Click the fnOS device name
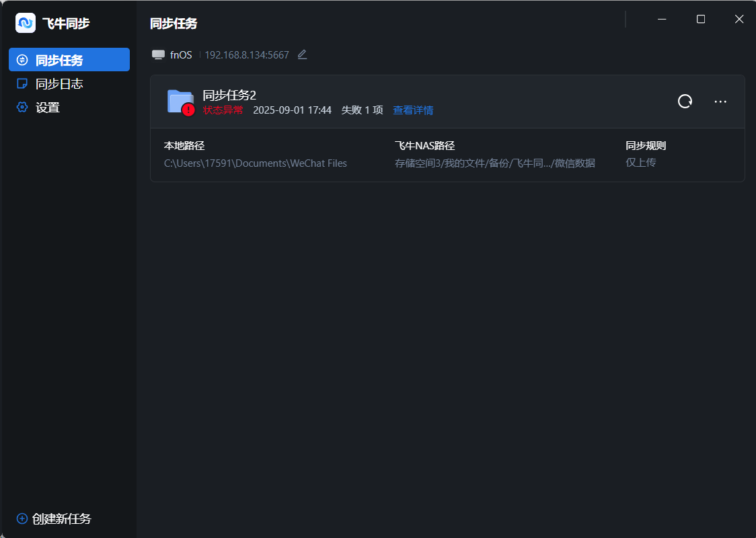 pyautogui.click(x=181, y=55)
